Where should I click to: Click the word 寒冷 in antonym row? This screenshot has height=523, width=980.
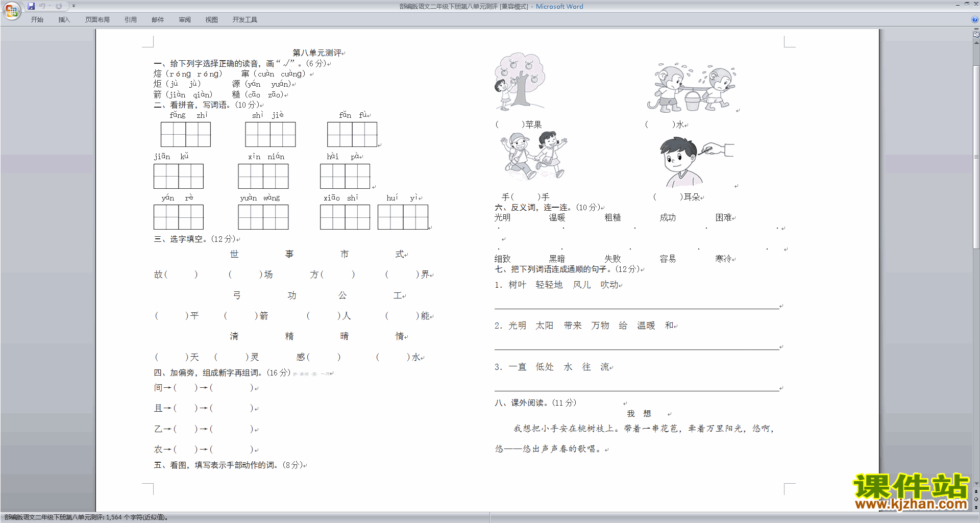pyautogui.click(x=723, y=259)
